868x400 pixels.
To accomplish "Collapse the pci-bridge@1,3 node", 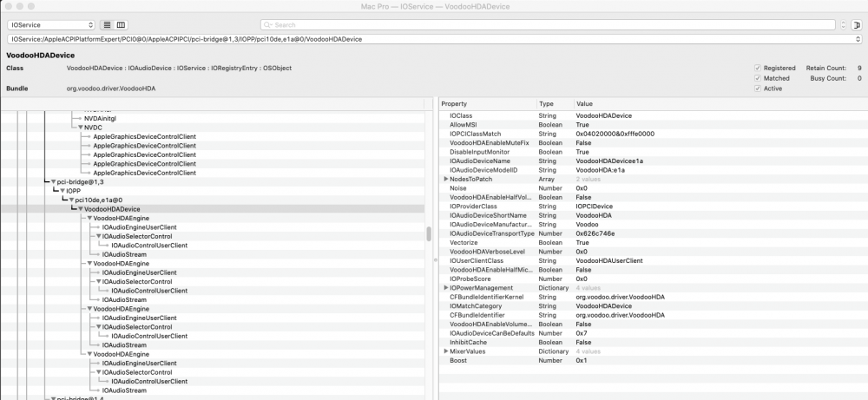I will click(53, 181).
